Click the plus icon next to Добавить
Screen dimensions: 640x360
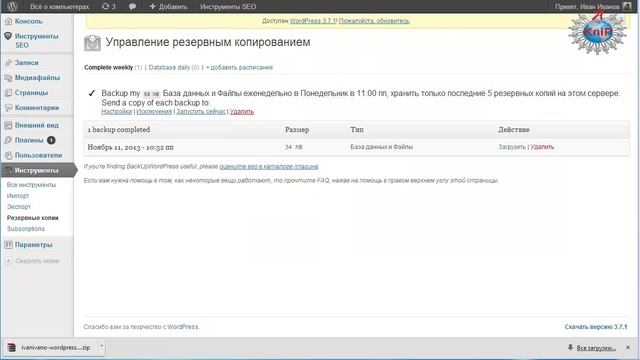tap(153, 7)
